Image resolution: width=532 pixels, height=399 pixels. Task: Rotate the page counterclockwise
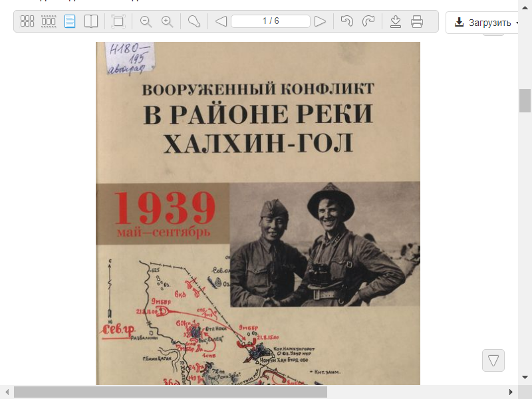(x=346, y=21)
